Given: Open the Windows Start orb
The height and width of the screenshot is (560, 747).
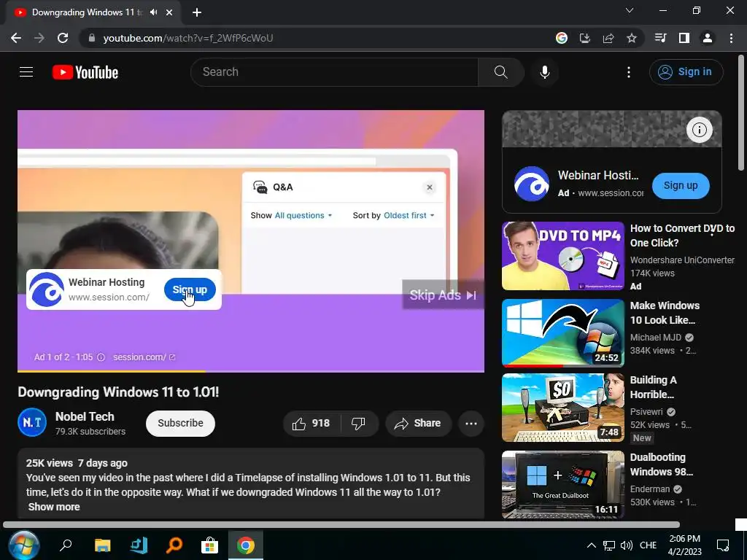Looking at the screenshot, I should [x=23, y=545].
